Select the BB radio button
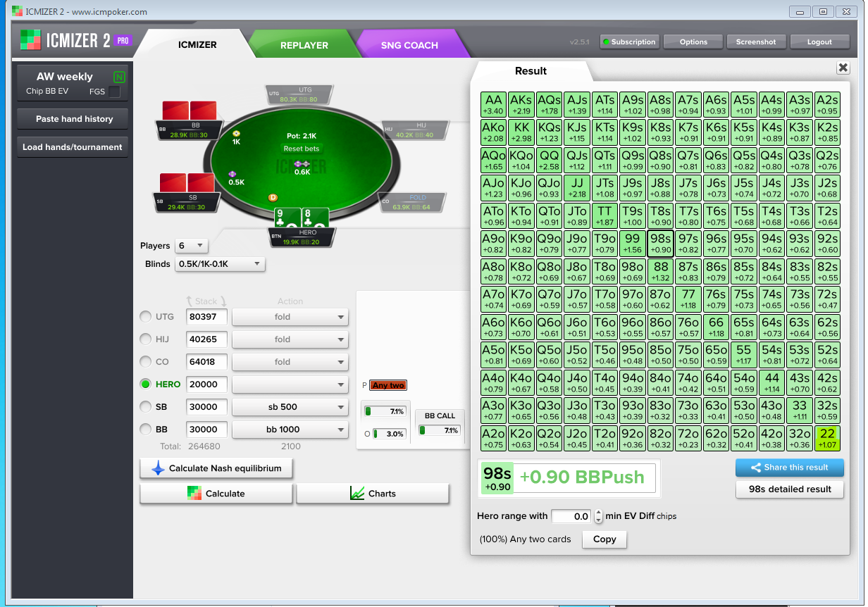Screen dimensions: 868x607 click(146, 430)
